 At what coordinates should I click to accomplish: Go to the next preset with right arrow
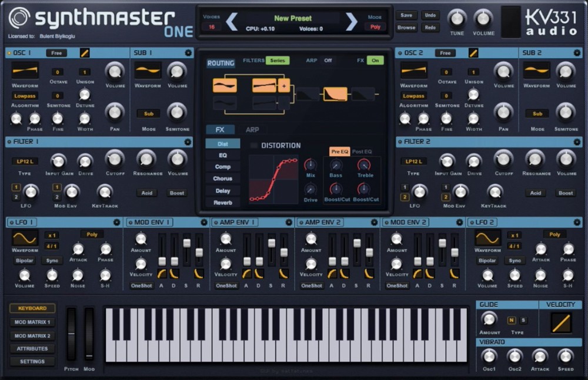pyautogui.click(x=352, y=22)
